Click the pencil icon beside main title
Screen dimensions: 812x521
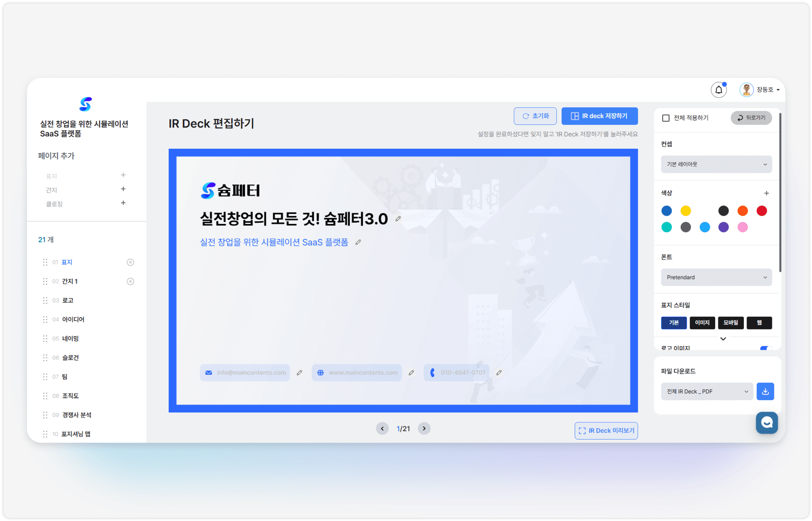click(398, 219)
